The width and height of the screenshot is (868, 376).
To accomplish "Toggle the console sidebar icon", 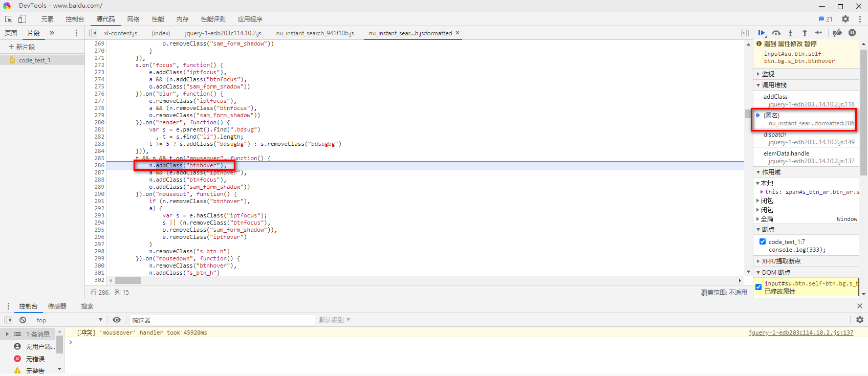I will (x=8, y=320).
